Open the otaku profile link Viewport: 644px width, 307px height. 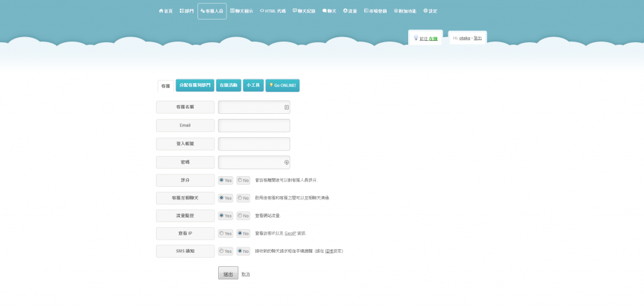[465, 38]
